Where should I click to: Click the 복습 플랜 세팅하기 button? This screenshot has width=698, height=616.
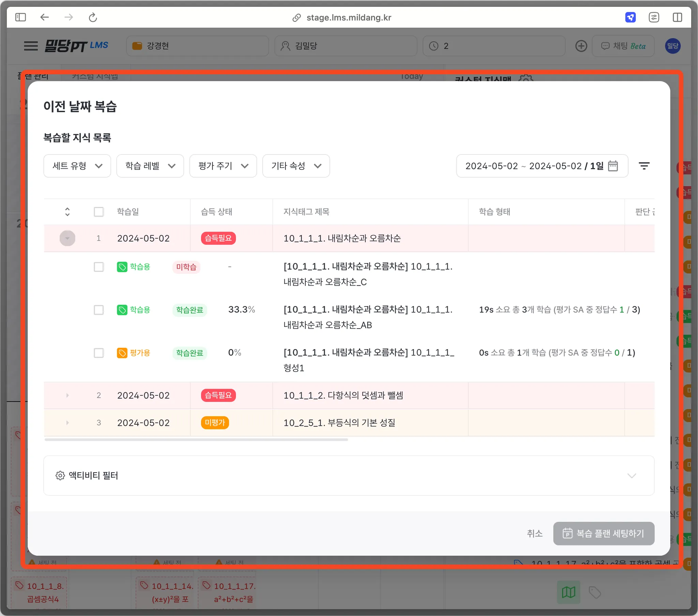tap(603, 533)
